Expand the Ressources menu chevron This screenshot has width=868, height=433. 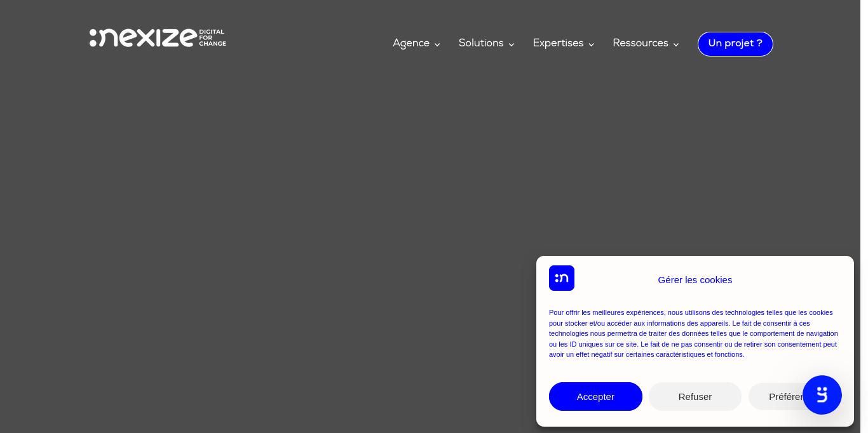676,44
